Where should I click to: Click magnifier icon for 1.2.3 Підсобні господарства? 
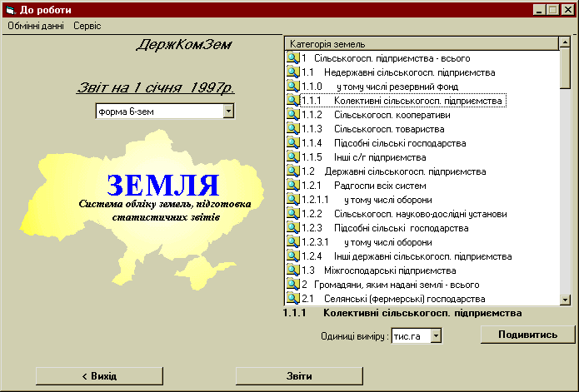point(292,228)
